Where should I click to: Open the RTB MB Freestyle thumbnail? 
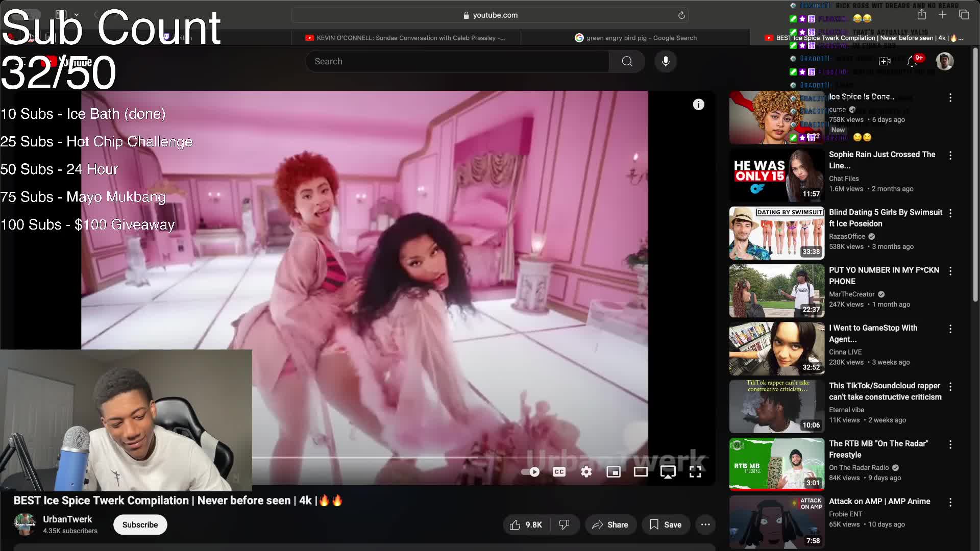pos(777,464)
